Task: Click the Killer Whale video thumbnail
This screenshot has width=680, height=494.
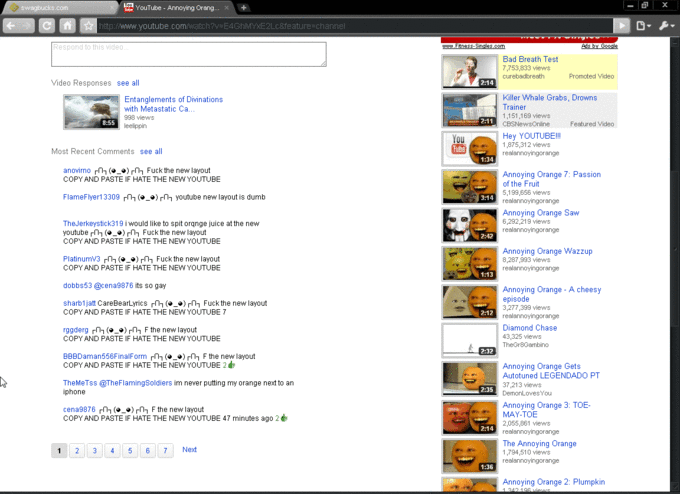Action: 470,110
